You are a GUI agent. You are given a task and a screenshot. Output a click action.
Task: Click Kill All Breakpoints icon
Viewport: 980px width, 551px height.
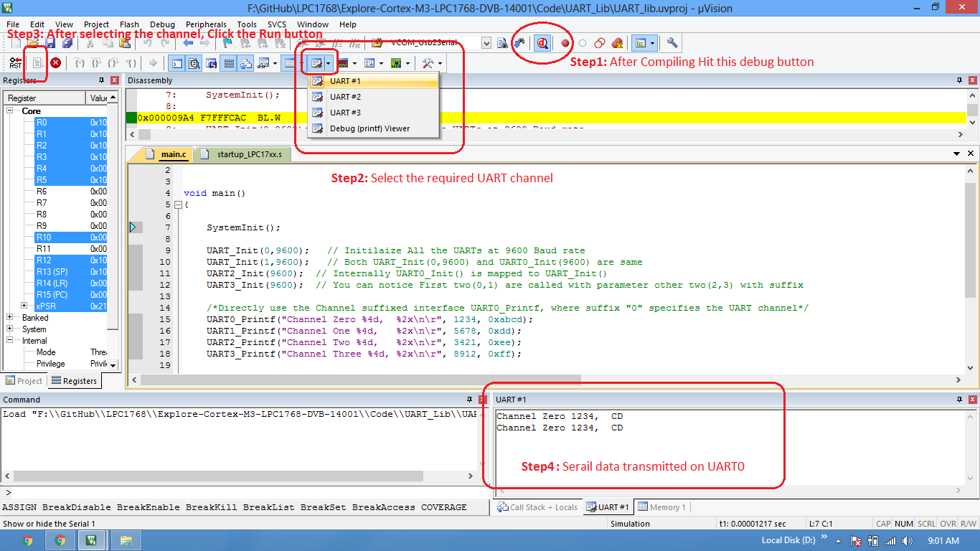617,43
